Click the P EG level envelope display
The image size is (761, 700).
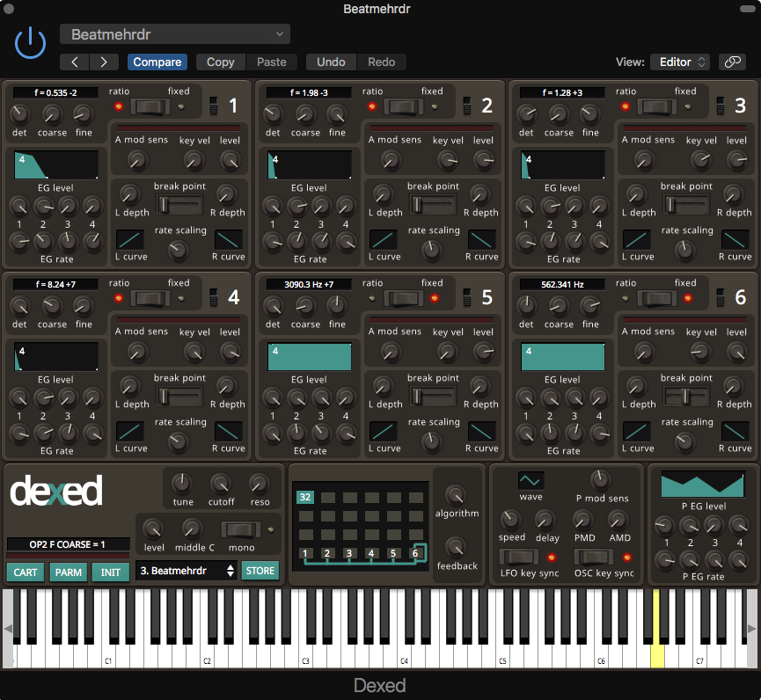pyautogui.click(x=701, y=485)
